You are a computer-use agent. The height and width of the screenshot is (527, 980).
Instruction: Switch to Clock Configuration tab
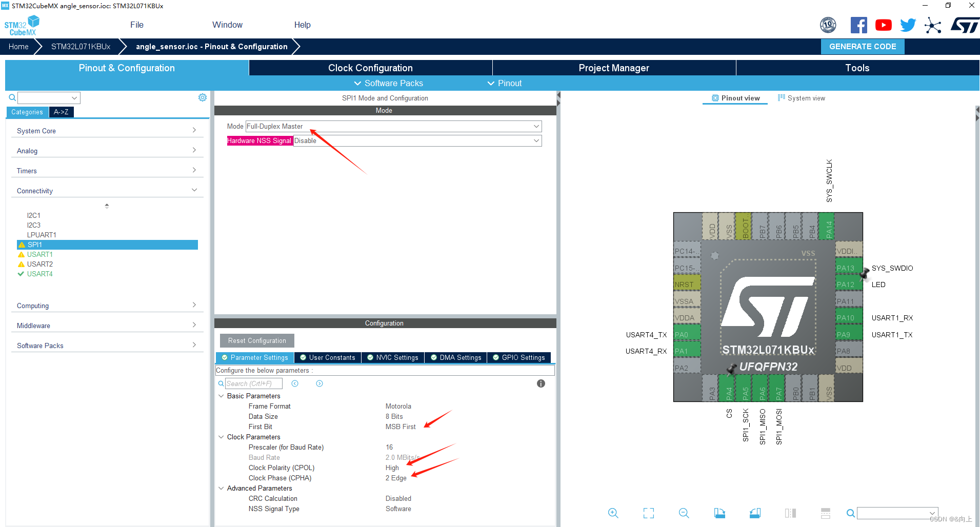(370, 68)
